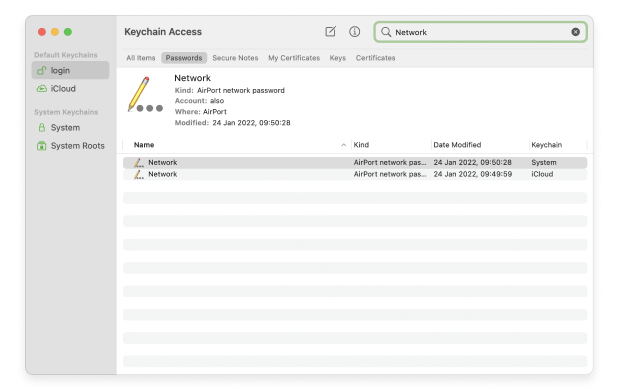The image size is (620, 390).
Task: Click the System Roots box icon
Action: pyautogui.click(x=42, y=146)
